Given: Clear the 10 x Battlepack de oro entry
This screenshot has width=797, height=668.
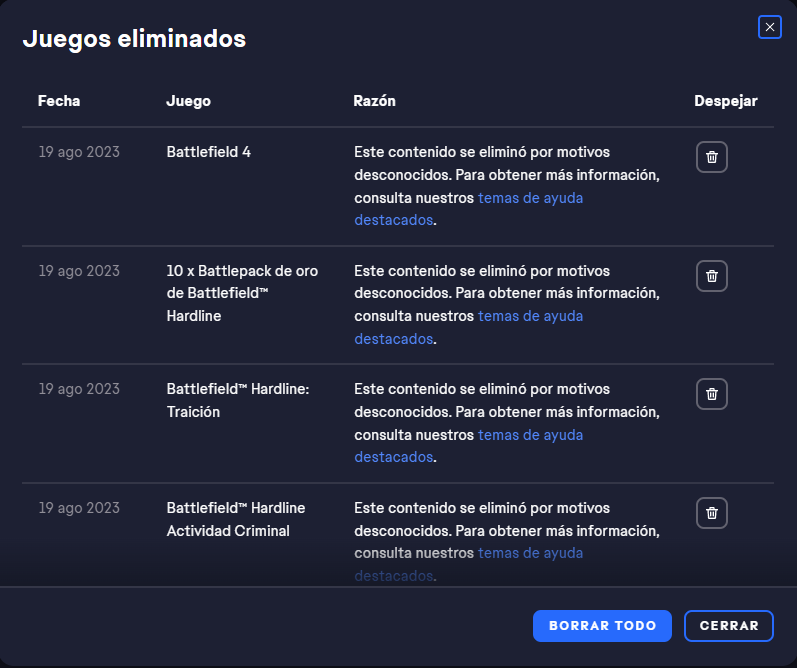Looking at the screenshot, I should 712,276.
